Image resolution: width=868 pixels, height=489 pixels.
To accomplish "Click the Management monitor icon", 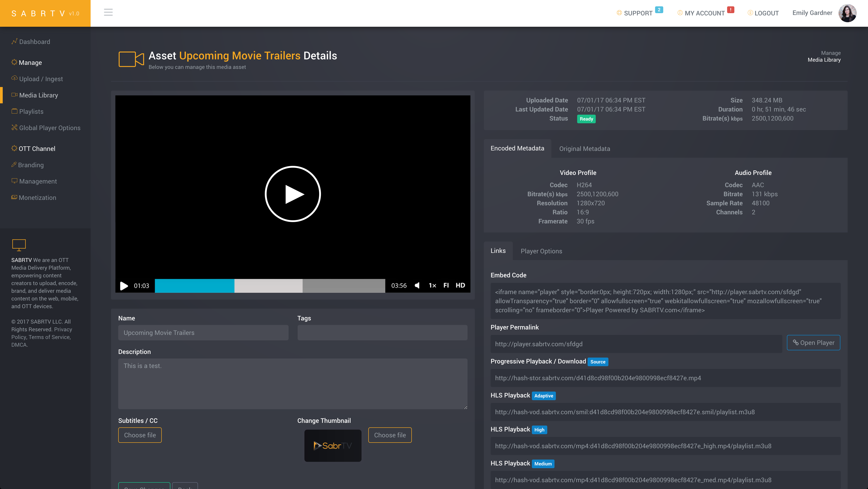I will [x=14, y=181].
